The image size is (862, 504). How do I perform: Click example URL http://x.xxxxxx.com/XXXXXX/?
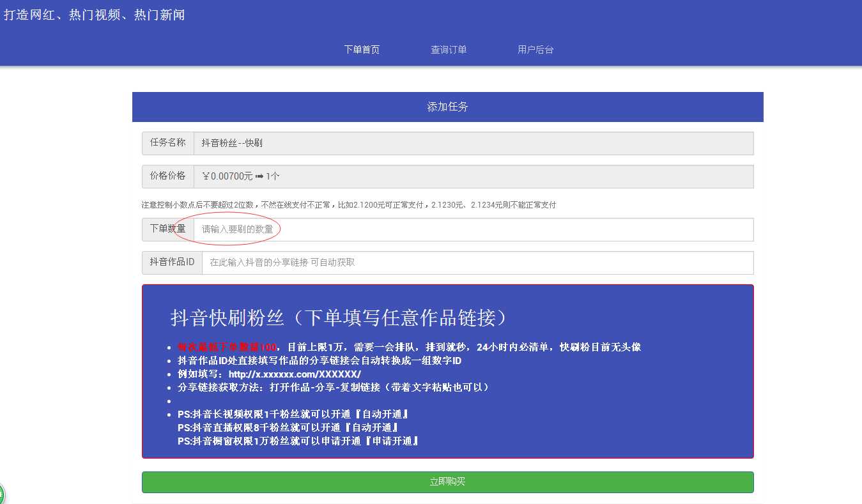click(295, 374)
